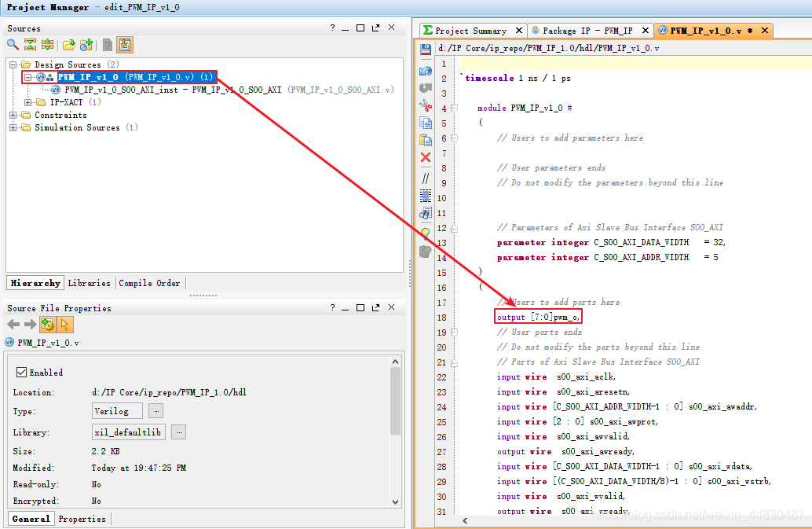Click the Add Sources plus icon
Viewport: 812px width, 529px height.
(x=86, y=45)
